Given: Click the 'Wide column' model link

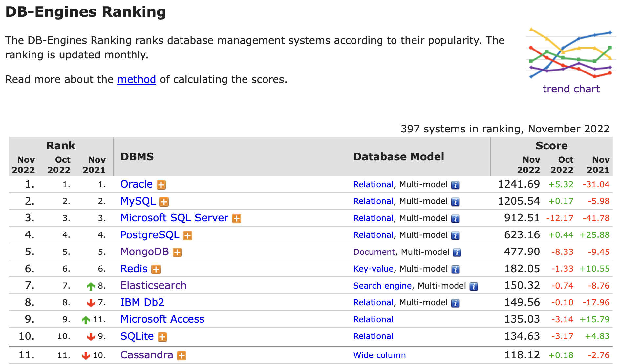Looking at the screenshot, I should pos(379,355).
